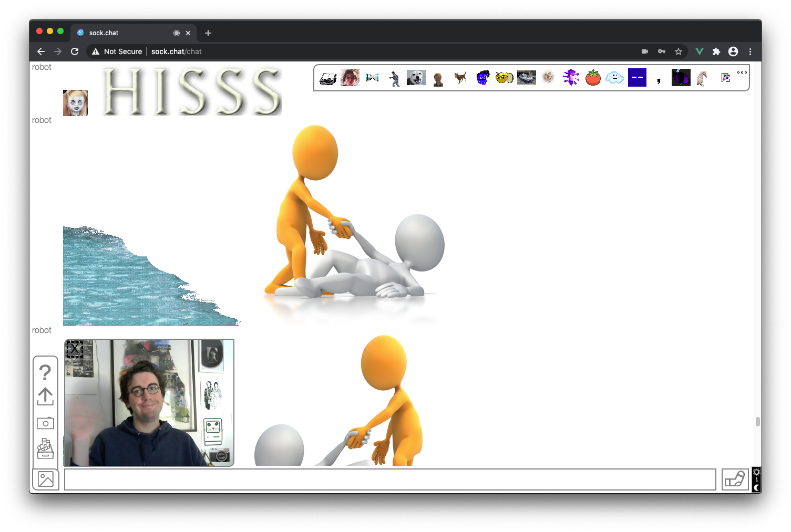Open the sock drawer icon in sidebar
The height and width of the screenshot is (532, 791).
click(45, 449)
